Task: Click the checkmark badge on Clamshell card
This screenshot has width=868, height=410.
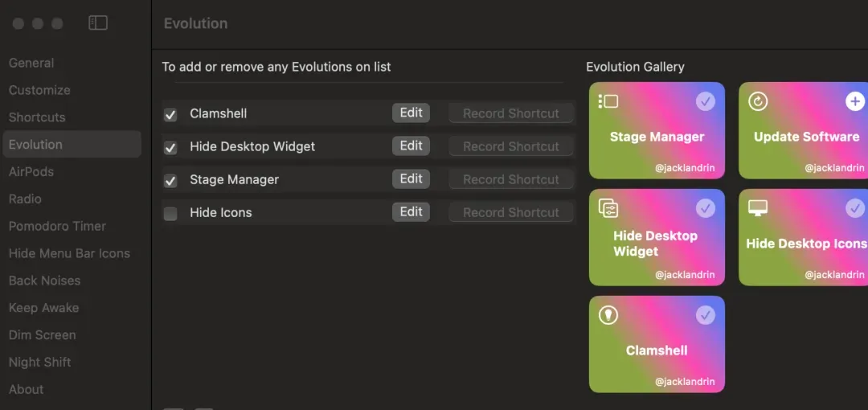Action: click(x=706, y=315)
